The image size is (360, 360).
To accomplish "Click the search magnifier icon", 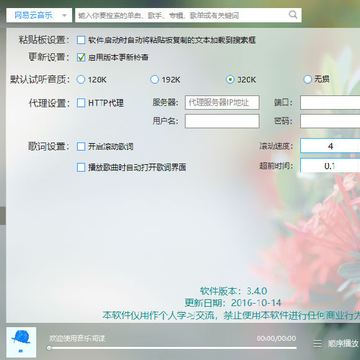I will (x=293, y=15).
